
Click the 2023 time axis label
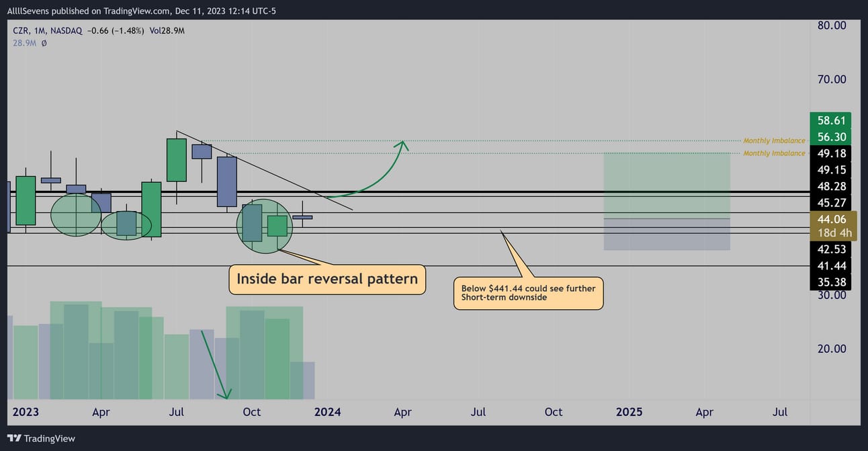point(26,411)
